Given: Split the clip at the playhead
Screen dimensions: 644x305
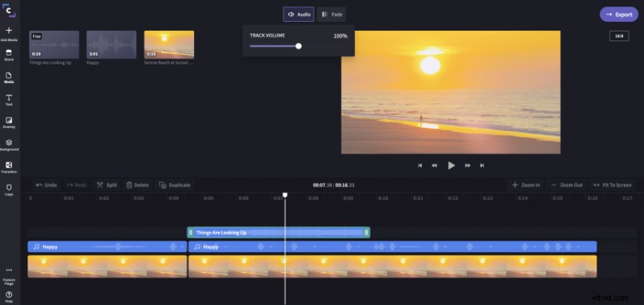Looking at the screenshot, I should [x=107, y=185].
